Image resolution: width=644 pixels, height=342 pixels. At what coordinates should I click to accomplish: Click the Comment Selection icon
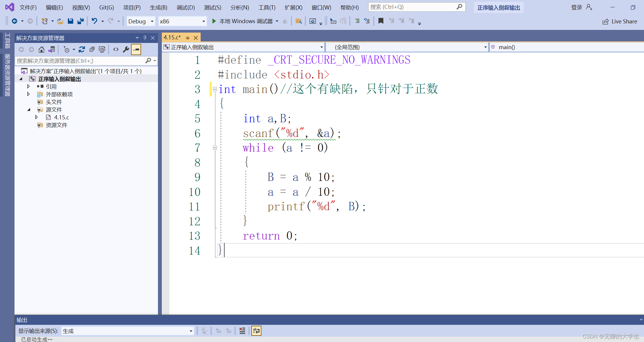pos(357,21)
